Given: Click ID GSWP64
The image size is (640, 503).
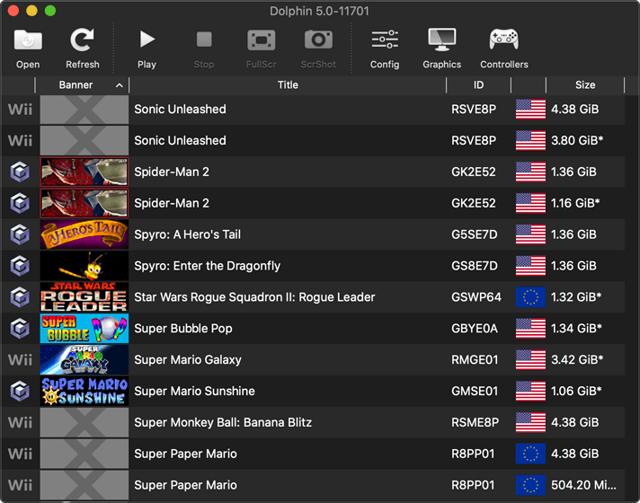Looking at the screenshot, I should [476, 297].
